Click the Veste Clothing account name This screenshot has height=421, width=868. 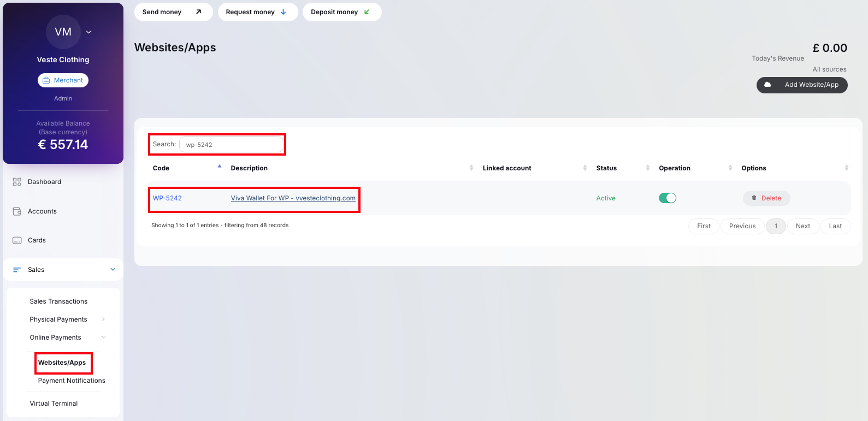click(63, 60)
